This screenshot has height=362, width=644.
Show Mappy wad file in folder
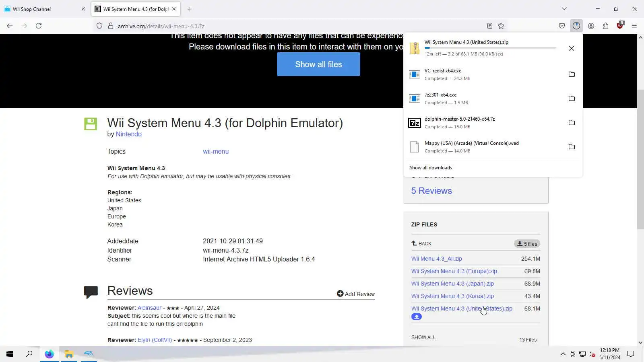tap(572, 147)
